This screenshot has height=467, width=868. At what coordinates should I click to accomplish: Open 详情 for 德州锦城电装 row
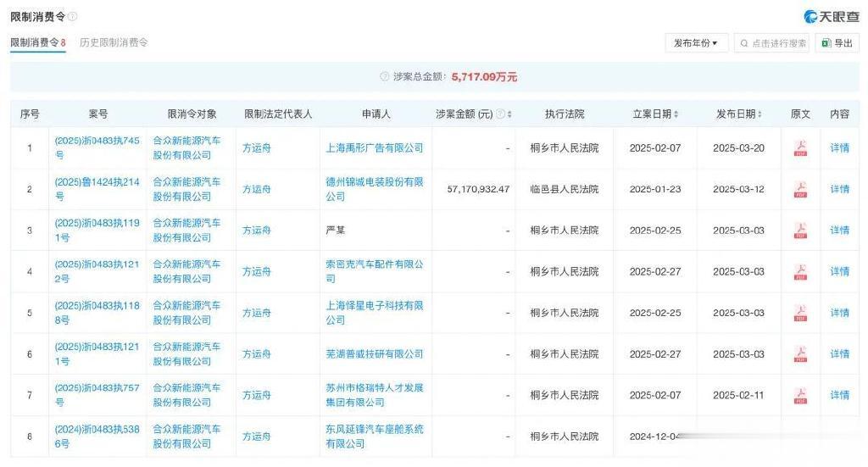(839, 189)
